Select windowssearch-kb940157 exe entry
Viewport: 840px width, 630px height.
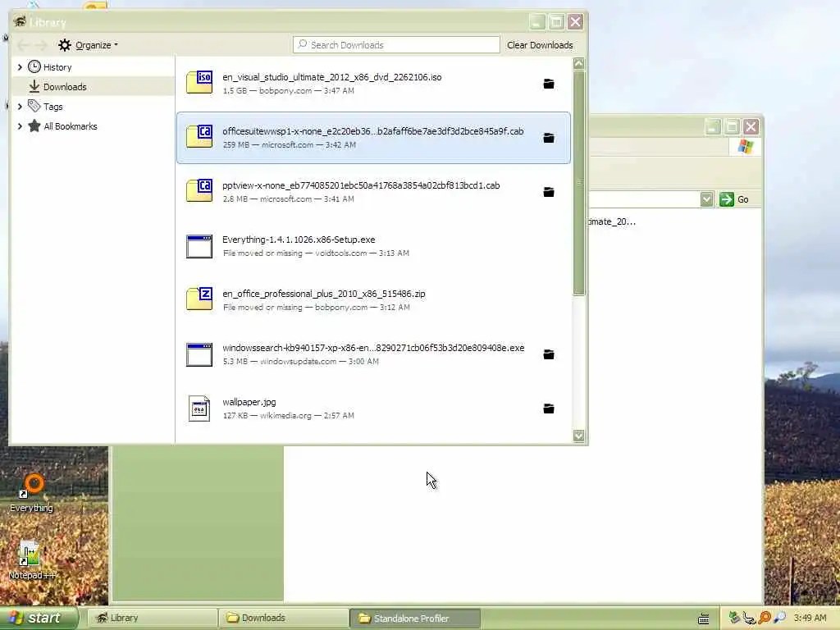(x=373, y=354)
